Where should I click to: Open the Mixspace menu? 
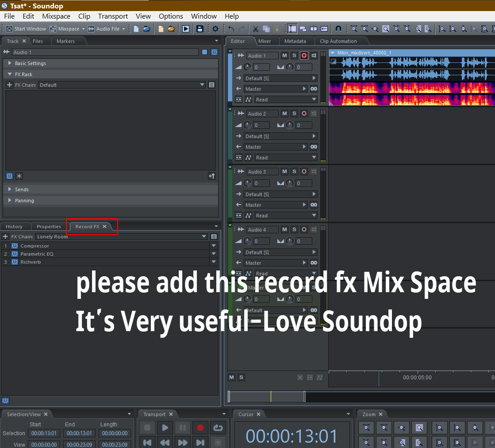[56, 16]
